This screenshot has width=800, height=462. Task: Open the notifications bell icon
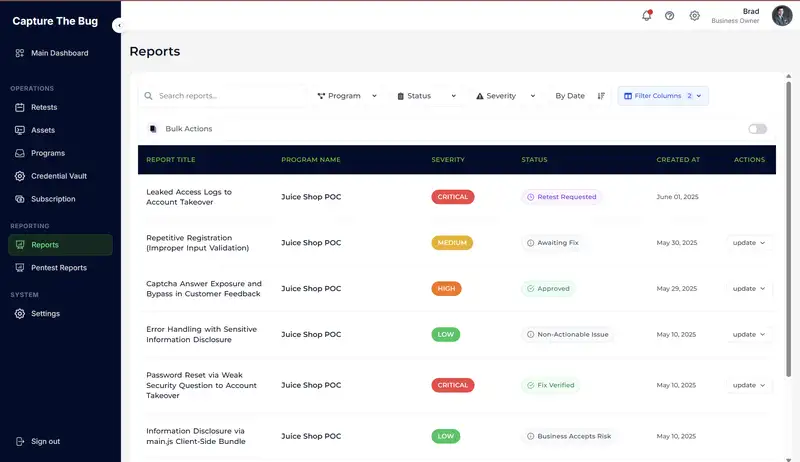(x=646, y=15)
